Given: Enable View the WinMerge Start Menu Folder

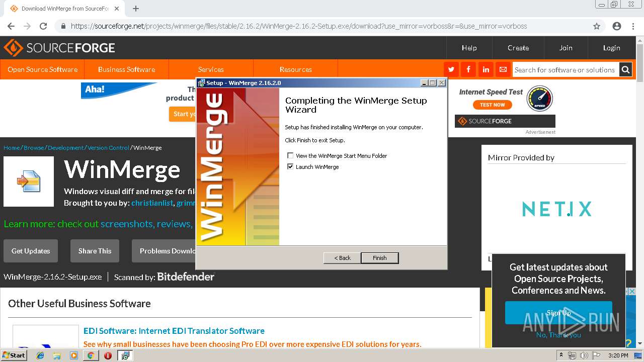Looking at the screenshot, I should [290, 156].
